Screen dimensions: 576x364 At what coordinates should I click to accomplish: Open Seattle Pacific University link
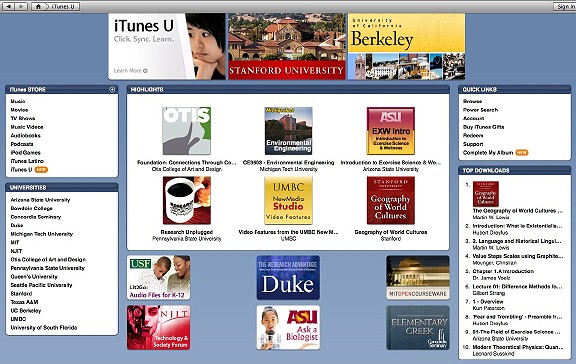[x=41, y=285]
